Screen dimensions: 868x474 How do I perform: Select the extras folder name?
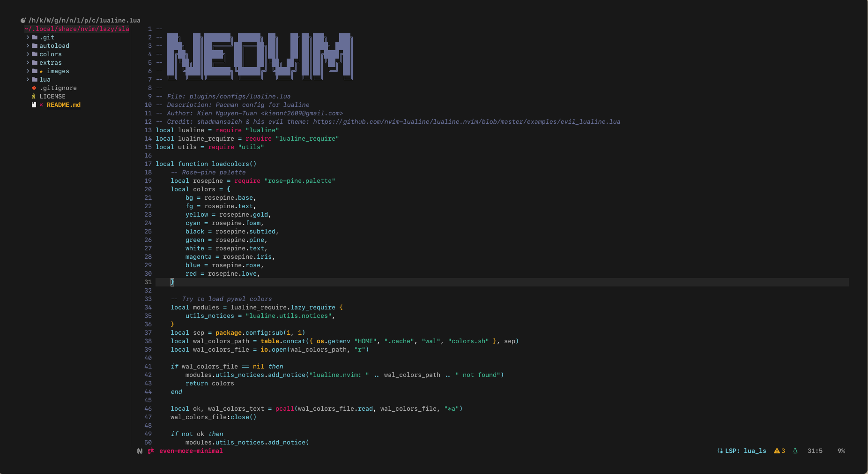tap(51, 63)
